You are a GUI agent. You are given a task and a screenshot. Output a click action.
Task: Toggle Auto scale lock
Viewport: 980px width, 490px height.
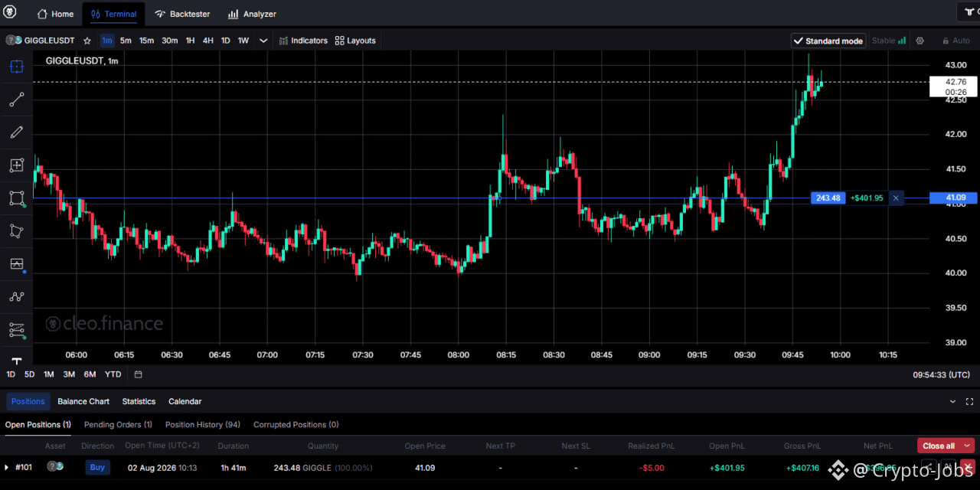coord(955,41)
